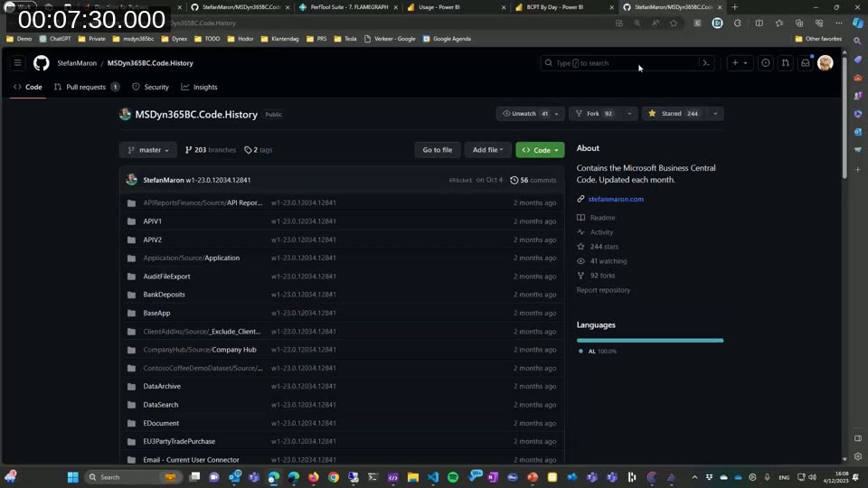Open the hamburger navigation menu
This screenshot has width=868, height=488.
18,63
